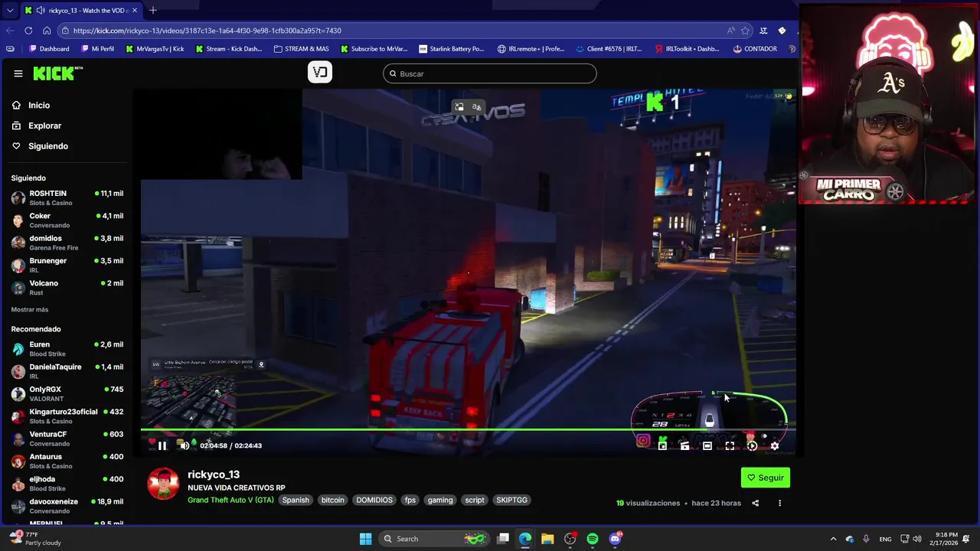Open video player settings gear
980x551 pixels.
pyautogui.click(x=775, y=445)
